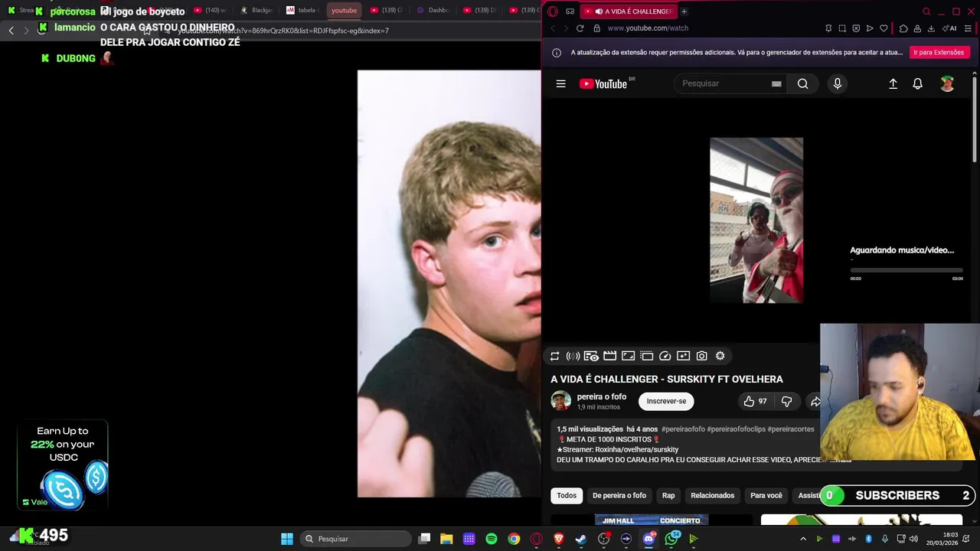Viewport: 980px width, 551px height.
Task: Click the Windows Start button
Action: click(287, 539)
